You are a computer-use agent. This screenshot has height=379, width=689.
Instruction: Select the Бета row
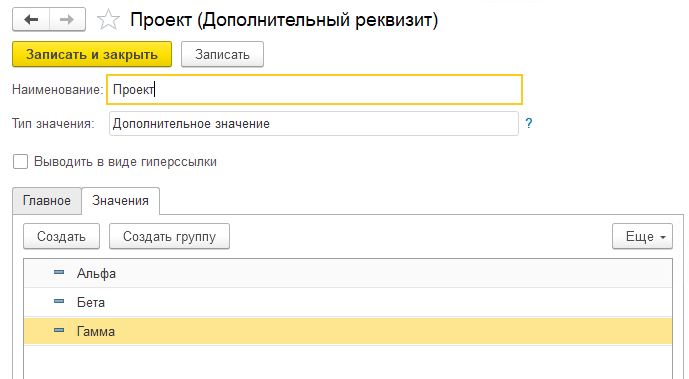(348, 302)
